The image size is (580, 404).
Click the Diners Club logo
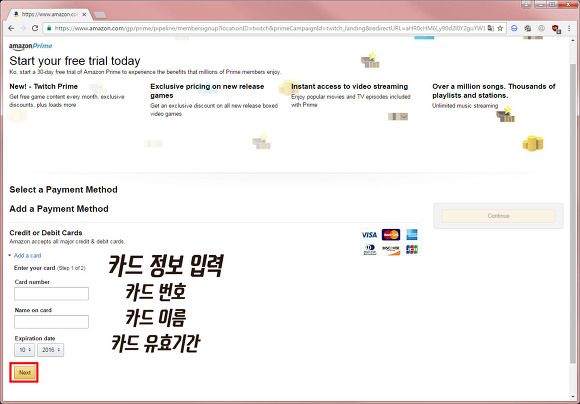(370, 250)
